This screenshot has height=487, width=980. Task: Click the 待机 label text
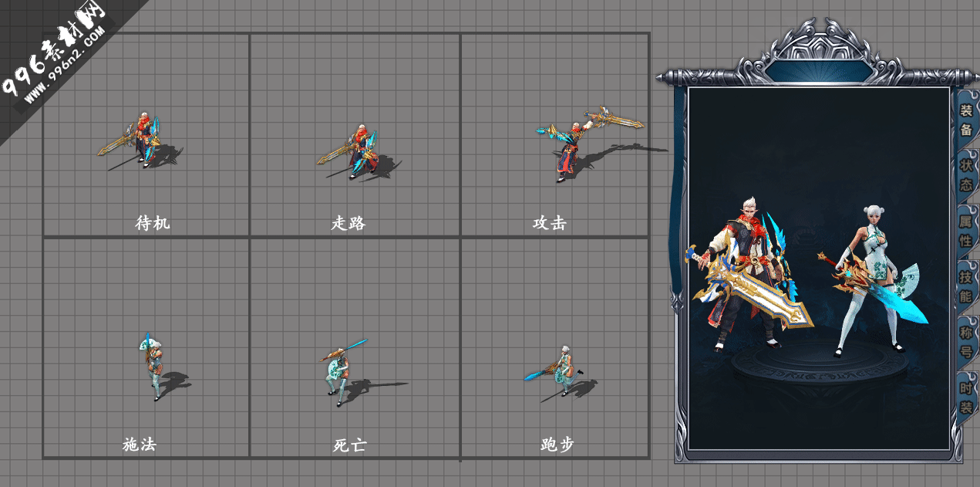152,223
